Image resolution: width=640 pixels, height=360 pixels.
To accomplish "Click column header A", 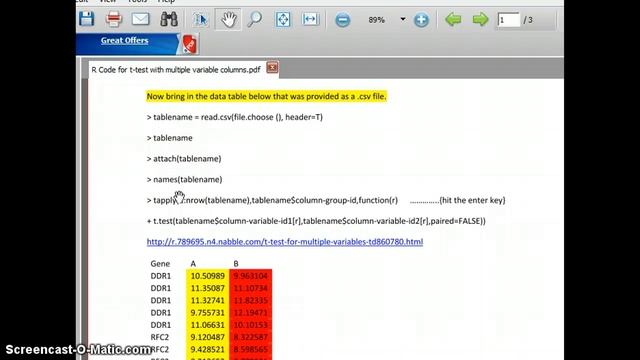I will pos(193,264).
